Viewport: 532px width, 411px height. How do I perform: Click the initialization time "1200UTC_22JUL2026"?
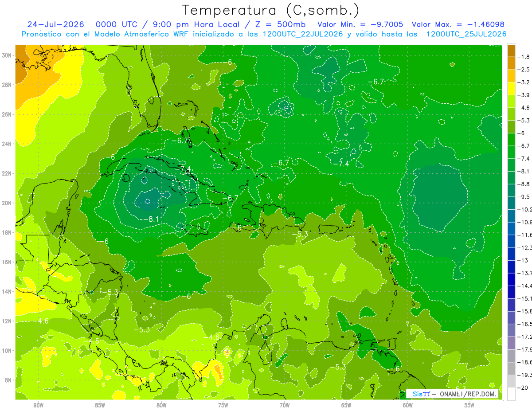coord(303,34)
